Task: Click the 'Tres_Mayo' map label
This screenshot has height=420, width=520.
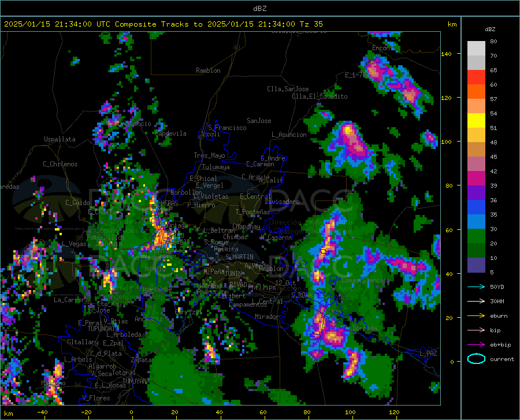Action: tap(209, 155)
